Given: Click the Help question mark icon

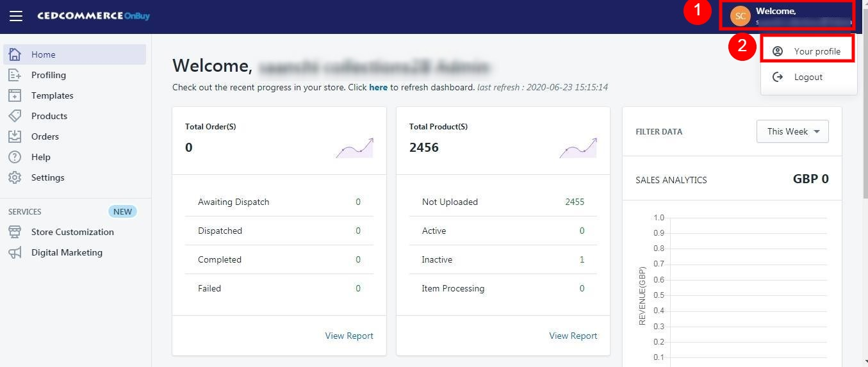Looking at the screenshot, I should point(15,157).
